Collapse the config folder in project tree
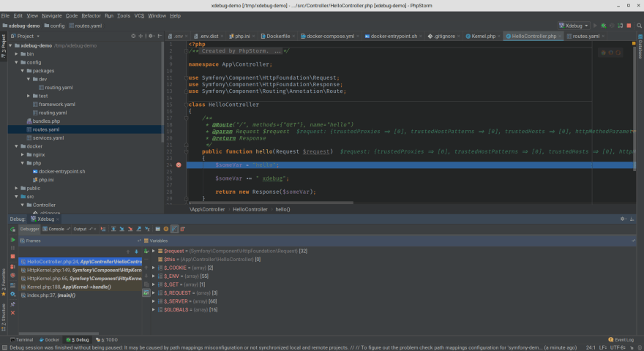 [x=16, y=62]
